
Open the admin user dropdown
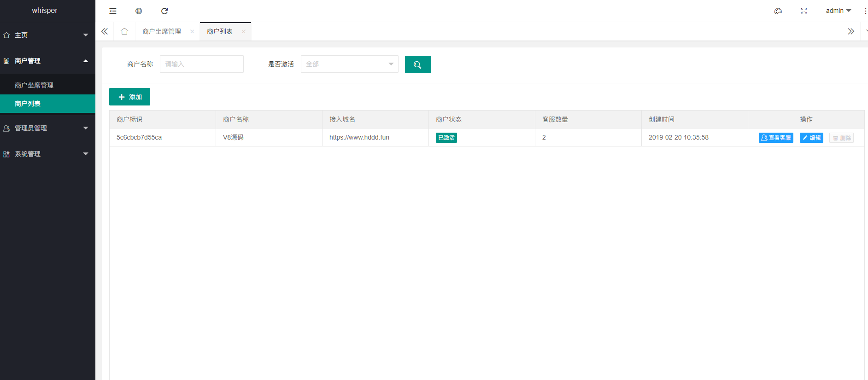[839, 11]
